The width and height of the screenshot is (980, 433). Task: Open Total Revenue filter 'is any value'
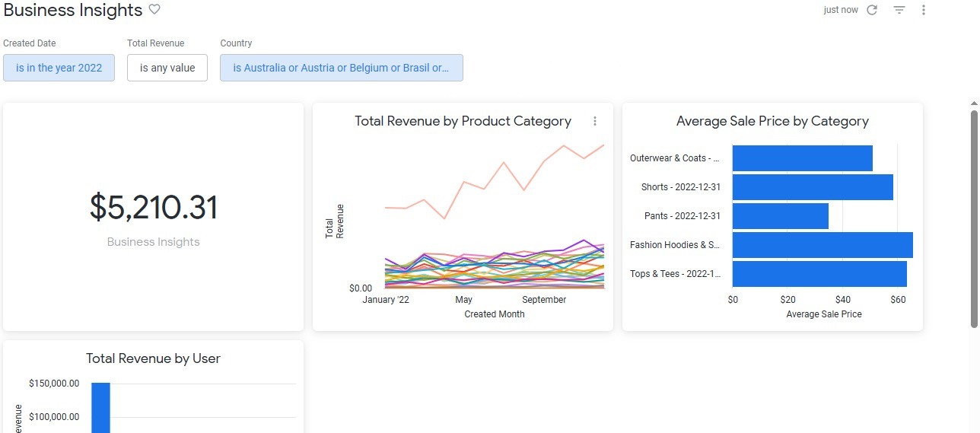[167, 68]
